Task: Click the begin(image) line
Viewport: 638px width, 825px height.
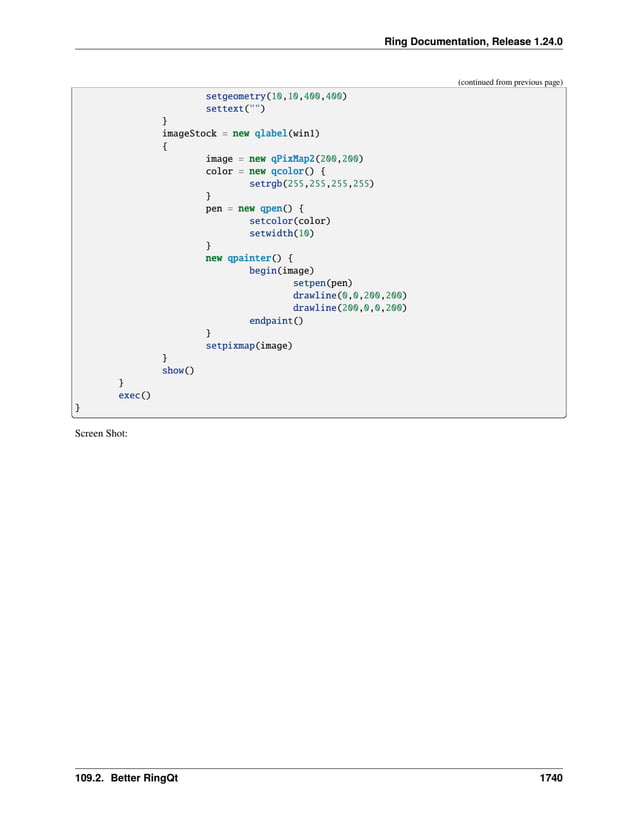Action: 281,270
